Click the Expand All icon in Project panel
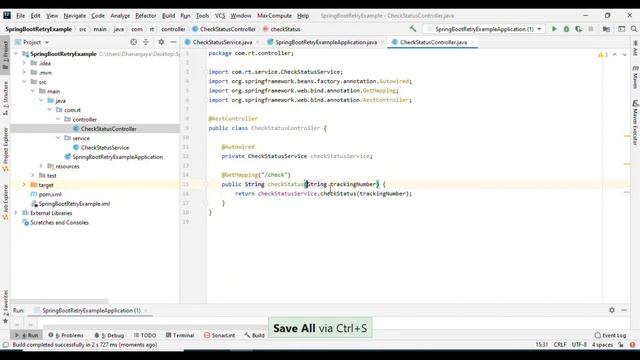Viewport: 640px width, 360px height. 146,42
